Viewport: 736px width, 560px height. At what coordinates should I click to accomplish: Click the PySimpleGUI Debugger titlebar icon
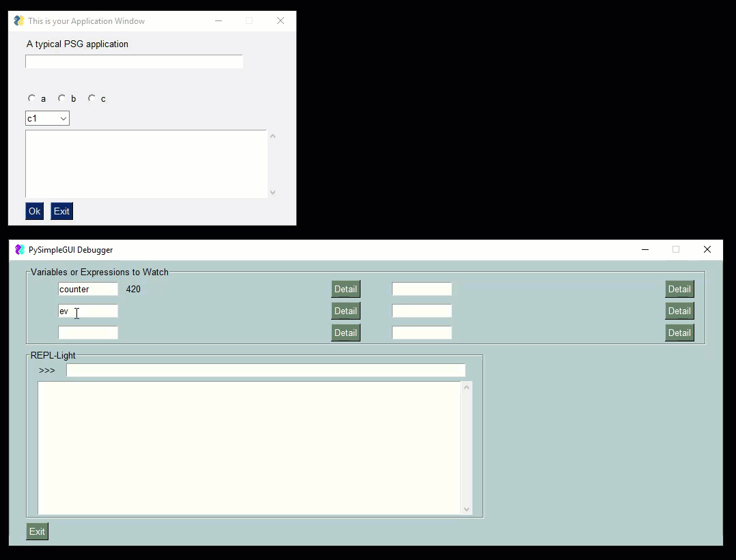18,249
